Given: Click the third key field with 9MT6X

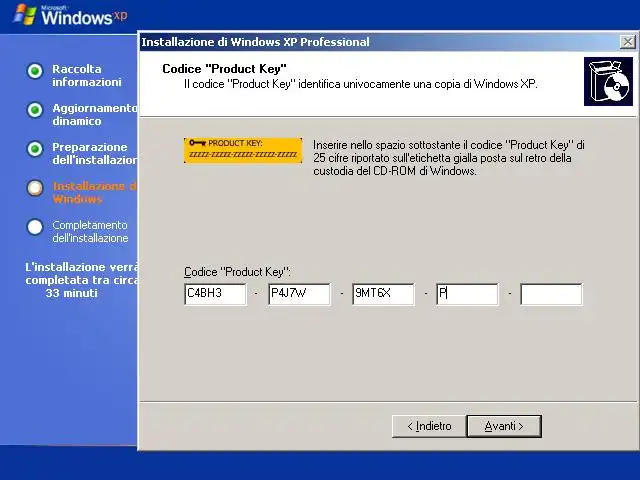Looking at the screenshot, I should pos(384,294).
